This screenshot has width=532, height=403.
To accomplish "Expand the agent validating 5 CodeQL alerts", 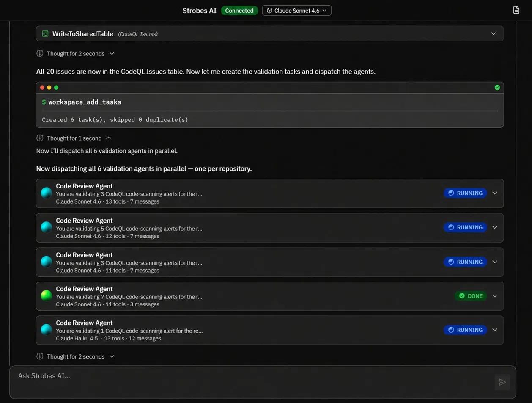I will [495, 227].
